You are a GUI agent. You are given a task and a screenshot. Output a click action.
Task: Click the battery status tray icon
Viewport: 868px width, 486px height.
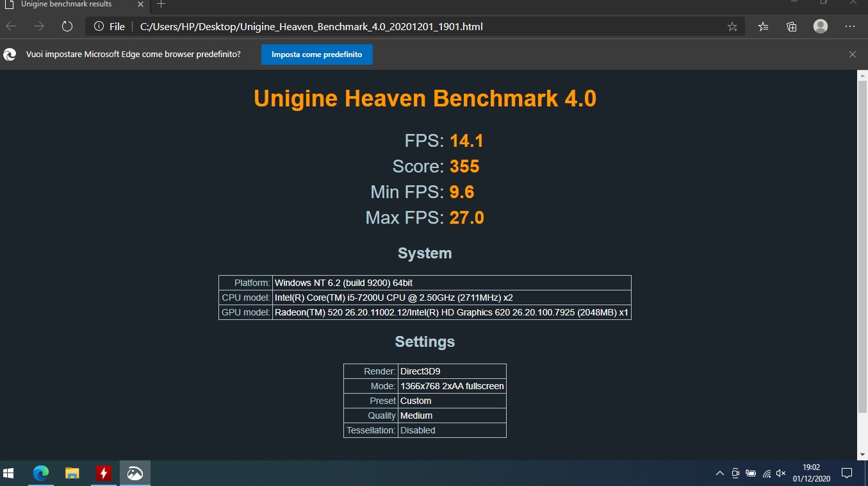[x=751, y=474]
